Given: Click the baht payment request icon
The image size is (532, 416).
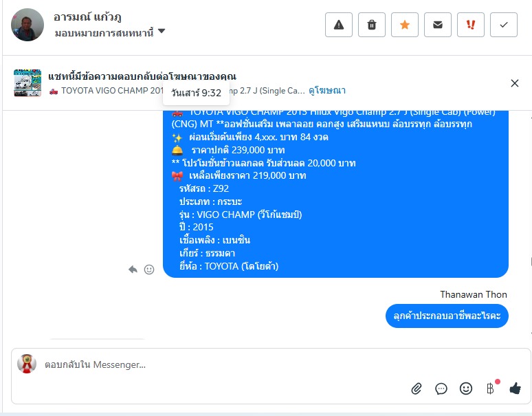Looking at the screenshot, I should 490,388.
